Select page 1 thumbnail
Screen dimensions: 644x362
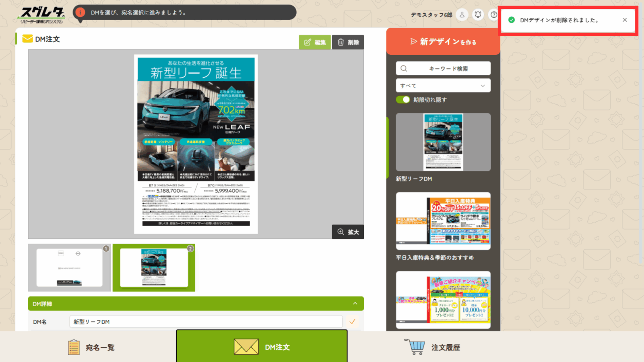[69, 267]
